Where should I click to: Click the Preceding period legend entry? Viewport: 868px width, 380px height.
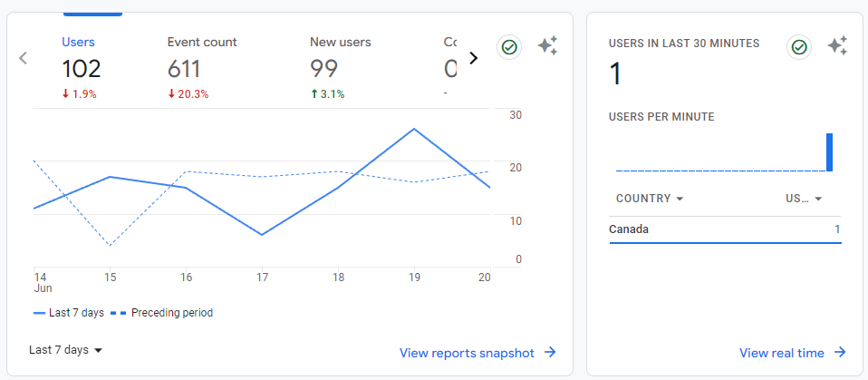point(162,313)
